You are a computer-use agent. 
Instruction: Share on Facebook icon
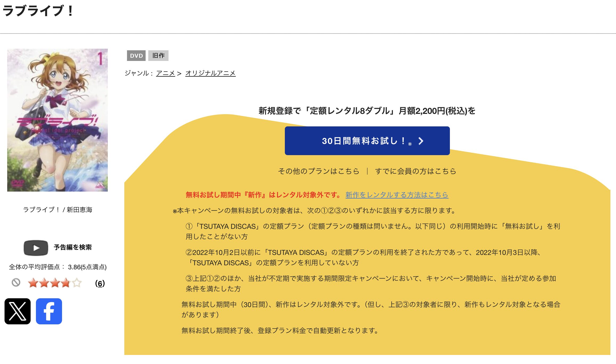tap(49, 311)
